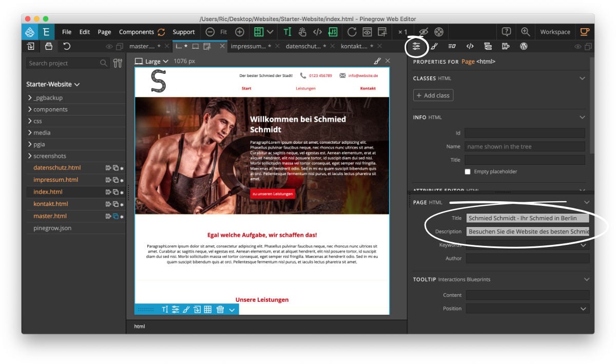The image size is (616, 364).
Task: Collapse the CLASSES HTML section
Action: click(x=582, y=79)
